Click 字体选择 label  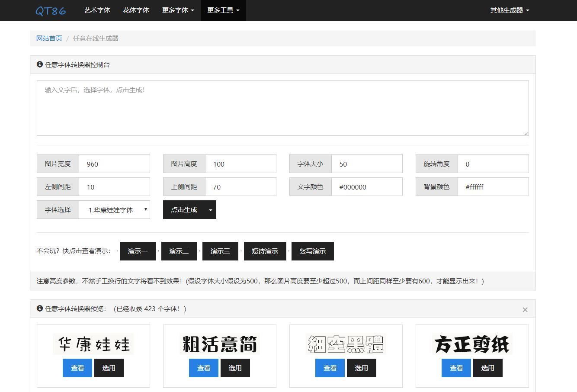[x=58, y=210]
